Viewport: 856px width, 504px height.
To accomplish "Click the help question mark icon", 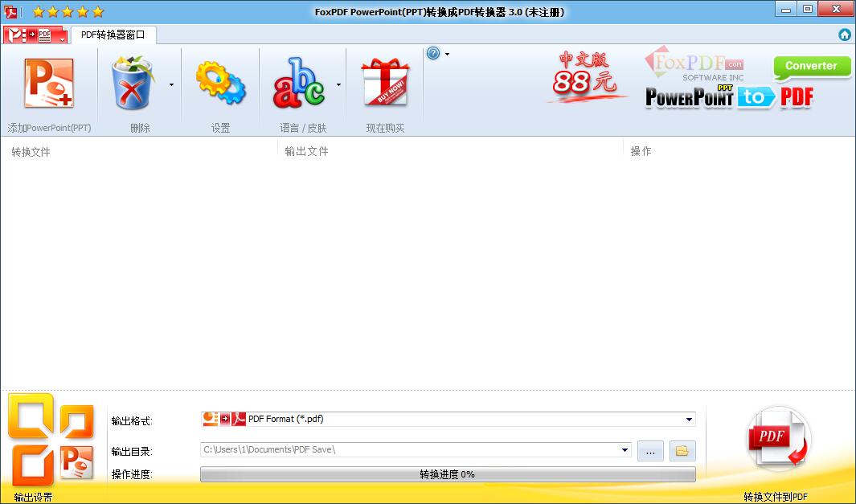I will pyautogui.click(x=435, y=53).
